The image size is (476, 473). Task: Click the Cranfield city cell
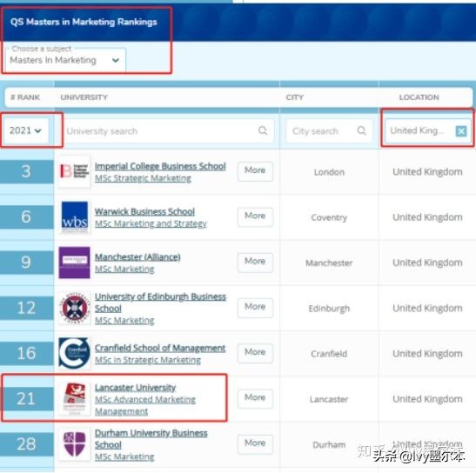click(x=329, y=354)
